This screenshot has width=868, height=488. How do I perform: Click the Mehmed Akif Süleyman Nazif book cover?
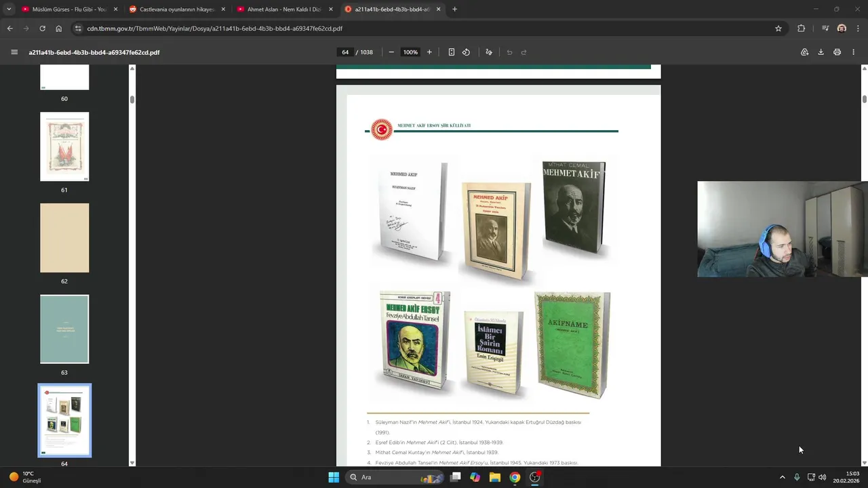click(x=412, y=211)
